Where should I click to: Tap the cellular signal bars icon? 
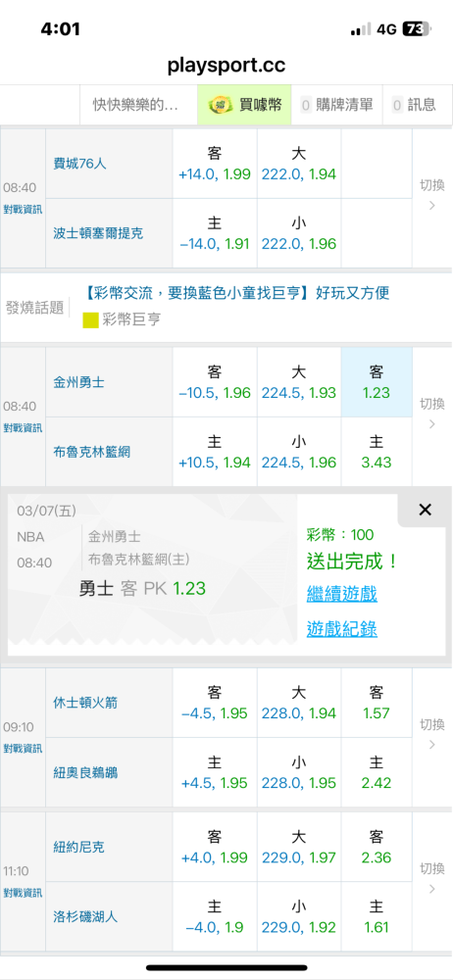[x=361, y=29]
